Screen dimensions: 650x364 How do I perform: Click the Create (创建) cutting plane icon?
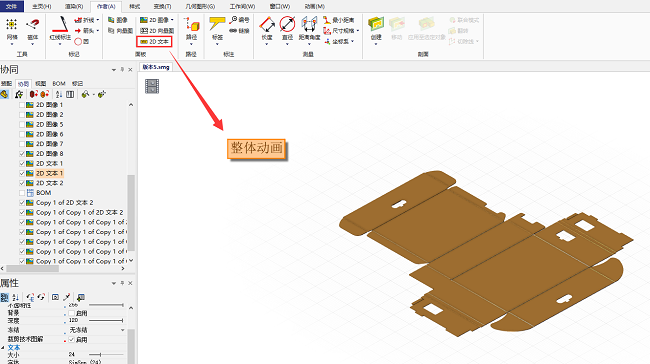click(376, 24)
